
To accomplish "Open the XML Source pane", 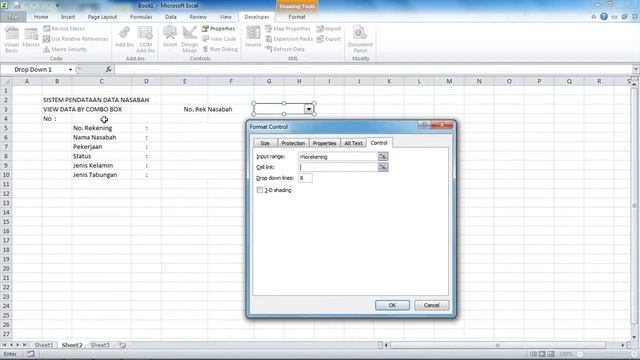I will coord(253,38).
